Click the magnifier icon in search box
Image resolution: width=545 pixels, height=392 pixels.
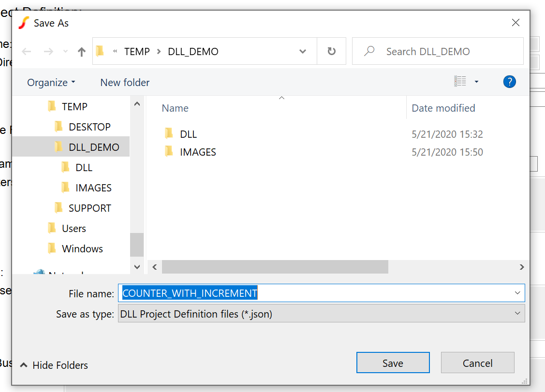pos(369,51)
